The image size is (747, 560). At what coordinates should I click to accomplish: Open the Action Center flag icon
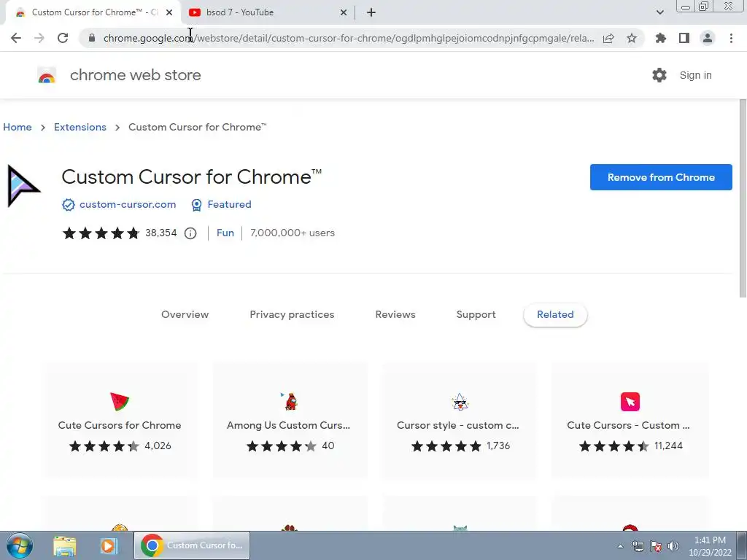656,546
